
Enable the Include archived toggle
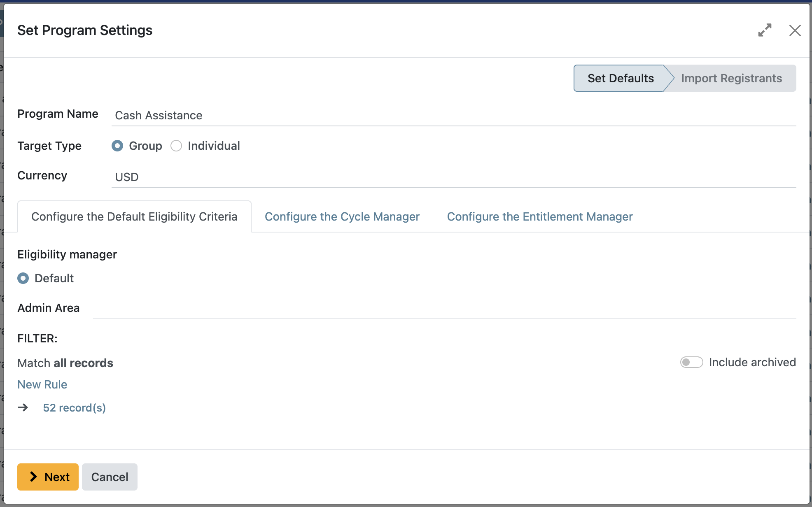point(691,362)
